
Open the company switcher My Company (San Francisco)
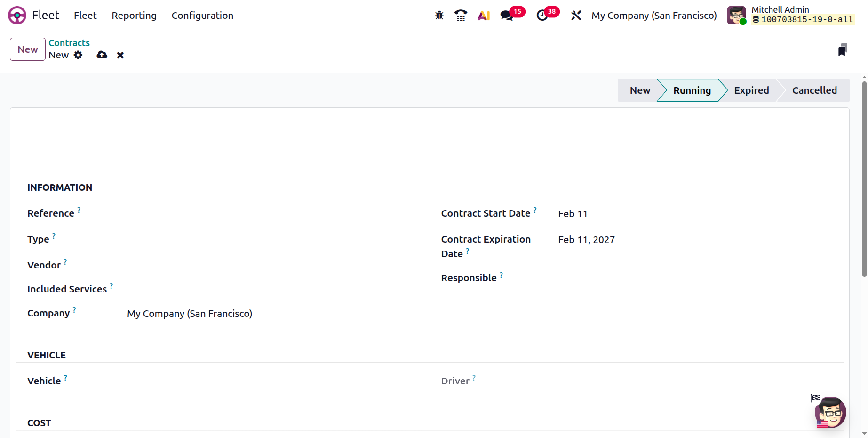[654, 16]
